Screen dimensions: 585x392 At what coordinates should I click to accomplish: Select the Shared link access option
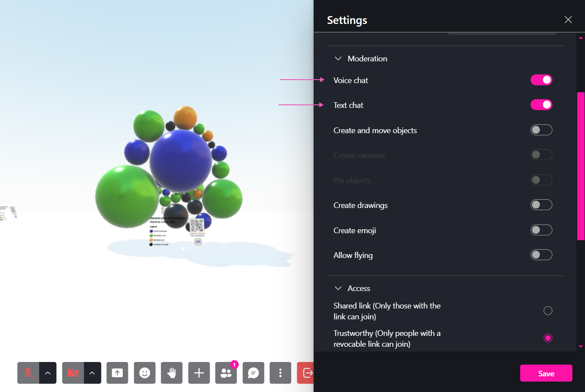[548, 311]
